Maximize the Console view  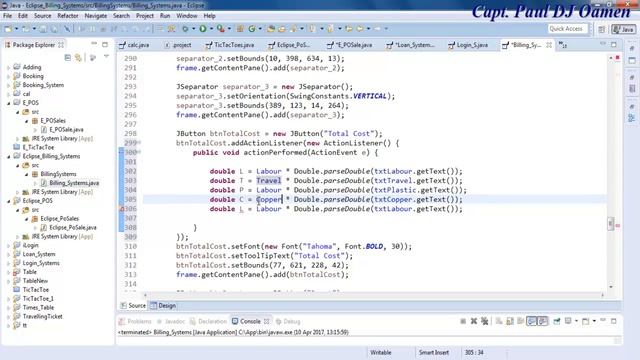click(613, 321)
